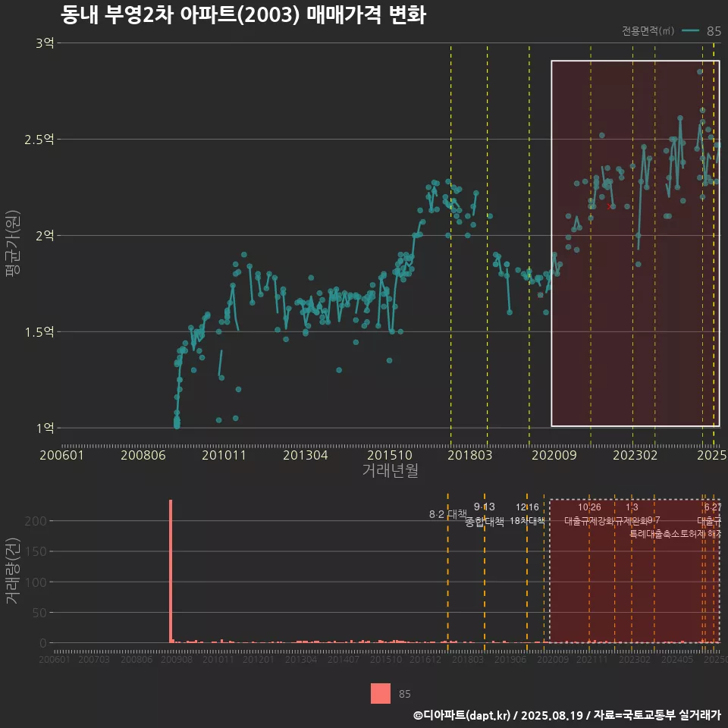
Task: Select 201011 on the price chart x-axis
Action: 224,455
